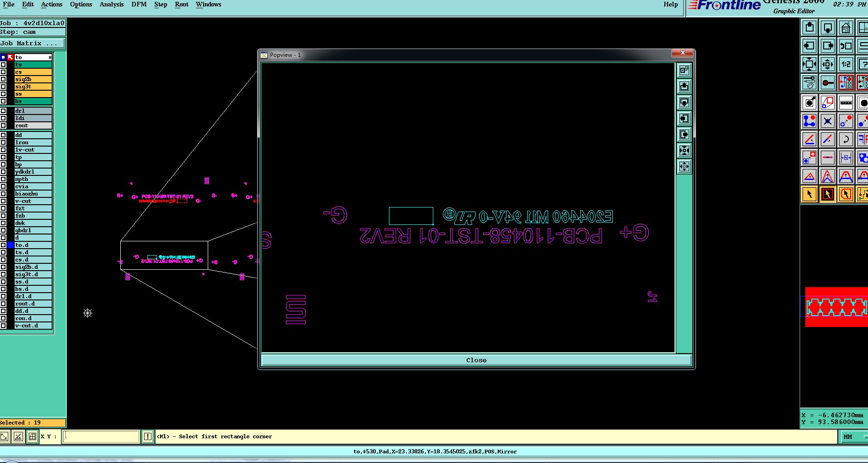Toggle display checkbox for to.d layer
The width and height of the screenshot is (868, 463).
pyautogui.click(x=3, y=245)
